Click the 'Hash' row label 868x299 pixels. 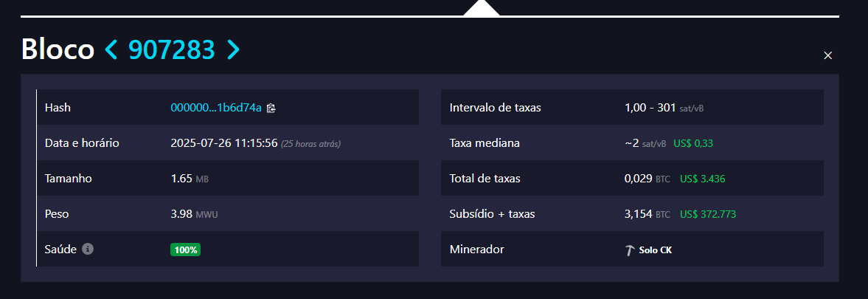pyautogui.click(x=58, y=108)
